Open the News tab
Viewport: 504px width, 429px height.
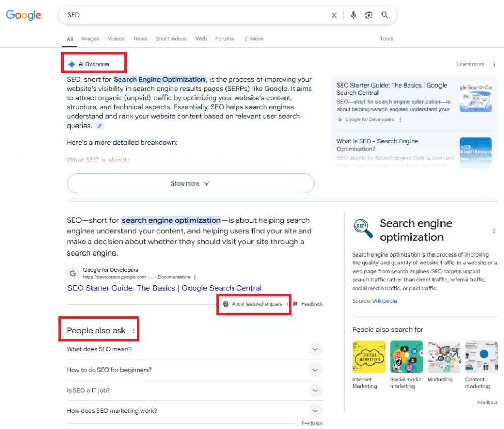pos(140,39)
